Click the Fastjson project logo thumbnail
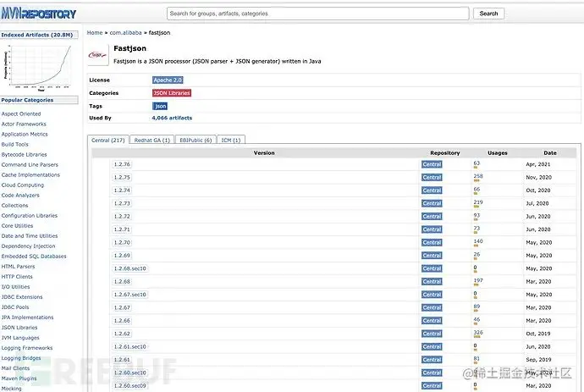The image size is (584, 392). pos(98,55)
